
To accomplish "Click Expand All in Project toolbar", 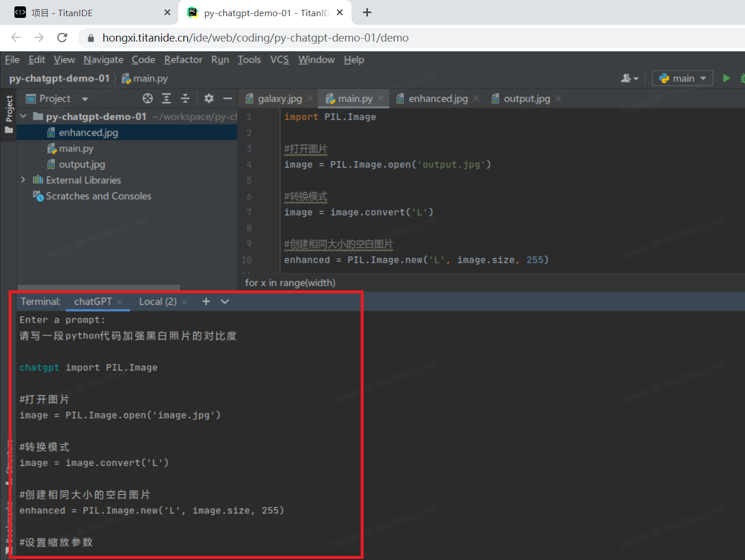I will pyautogui.click(x=166, y=99).
